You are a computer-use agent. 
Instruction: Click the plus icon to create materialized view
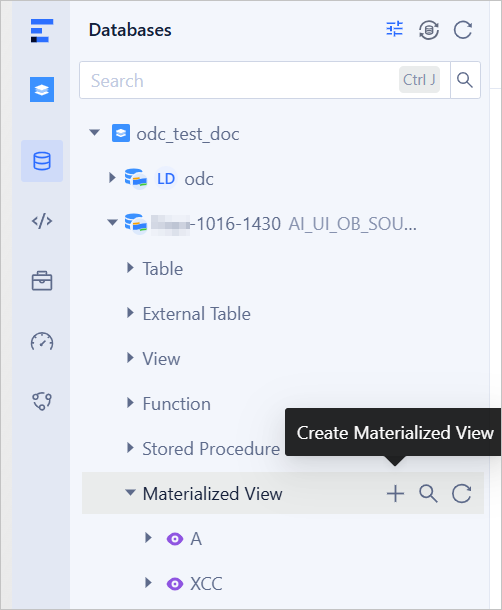(395, 493)
